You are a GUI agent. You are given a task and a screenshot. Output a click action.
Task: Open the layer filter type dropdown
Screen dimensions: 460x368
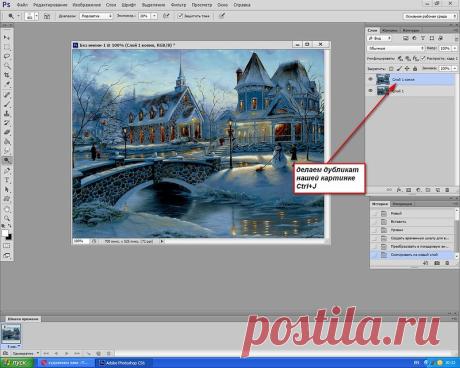[x=379, y=38]
